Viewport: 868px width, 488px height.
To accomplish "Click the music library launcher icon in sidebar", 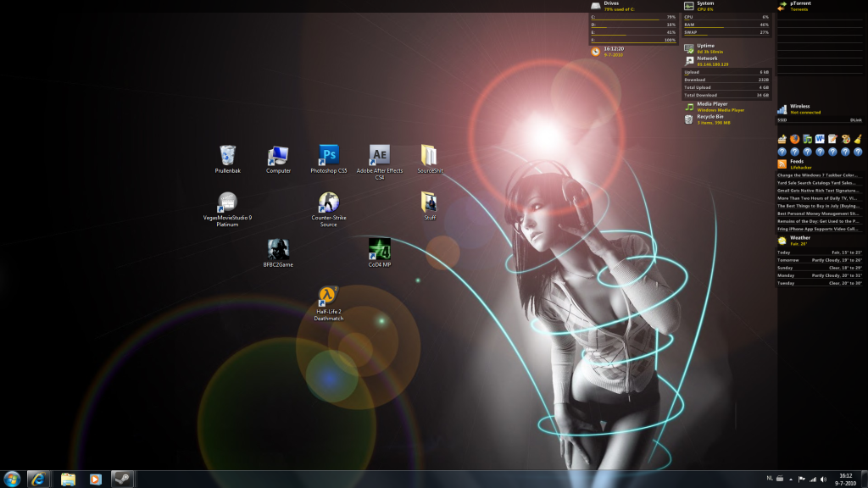I will (x=807, y=139).
